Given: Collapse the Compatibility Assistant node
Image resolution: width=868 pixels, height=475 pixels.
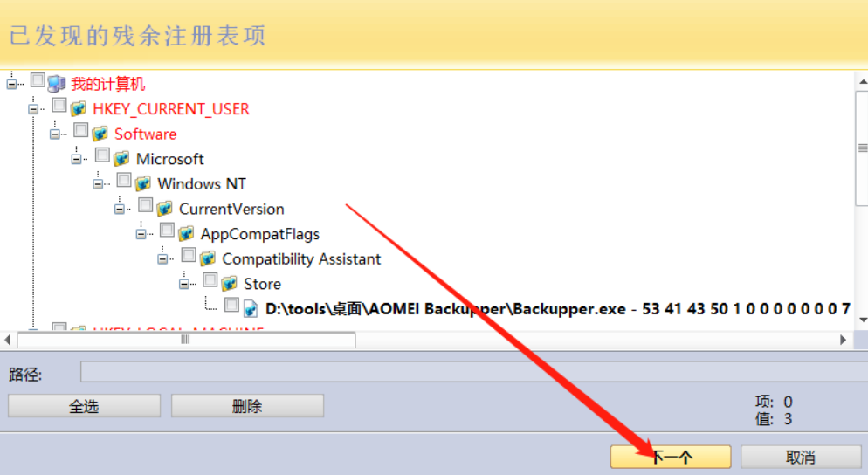Looking at the screenshot, I should point(162,259).
